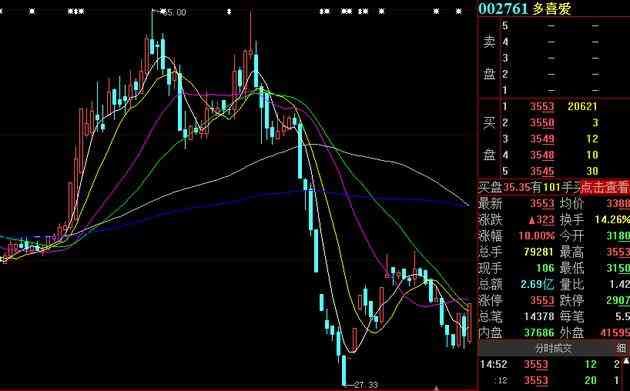Select buy level 2 price 3550
Image resolution: width=630 pixels, height=391 pixels.
(x=542, y=123)
